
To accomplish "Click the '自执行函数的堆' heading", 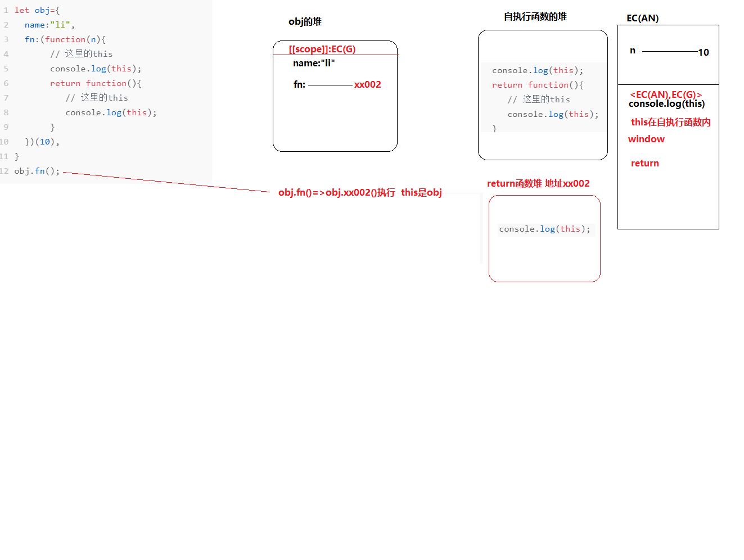I will tap(535, 16).
